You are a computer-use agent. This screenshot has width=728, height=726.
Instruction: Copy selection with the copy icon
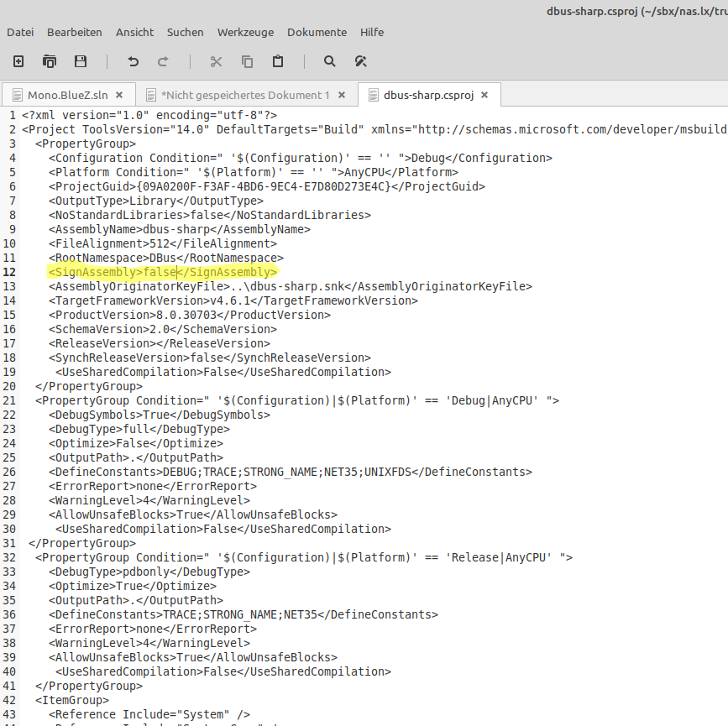coord(247,61)
